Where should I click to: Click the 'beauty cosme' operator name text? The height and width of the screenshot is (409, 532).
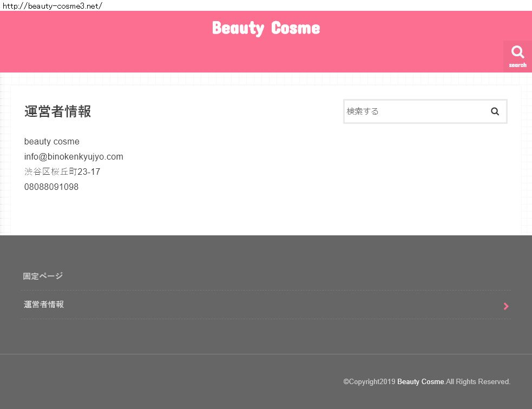click(52, 142)
